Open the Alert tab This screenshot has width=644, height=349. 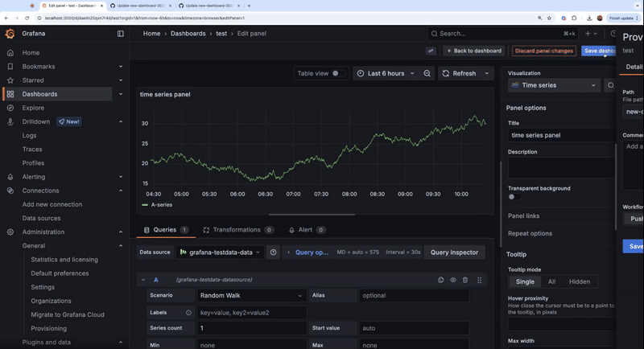[x=306, y=230]
